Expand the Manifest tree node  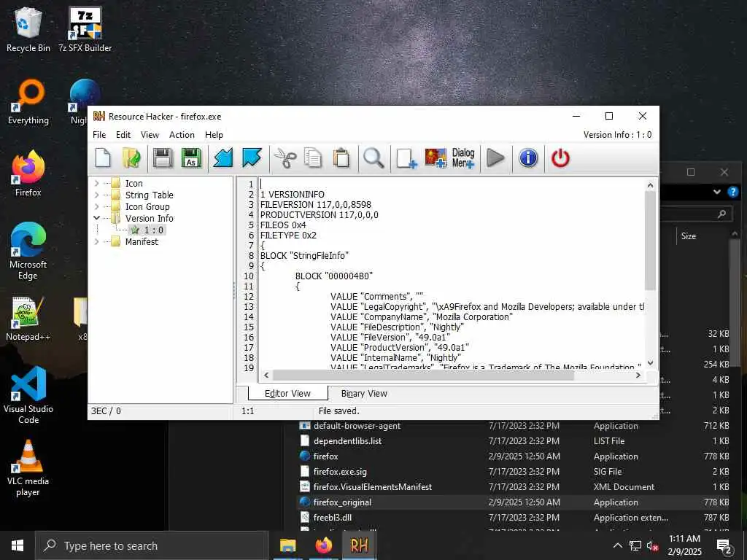click(x=97, y=241)
